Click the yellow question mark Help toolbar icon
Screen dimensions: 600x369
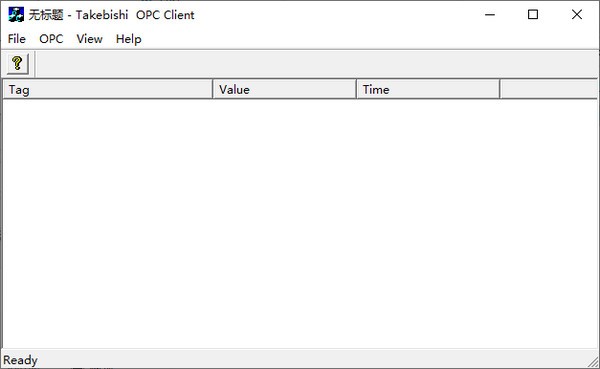coord(18,64)
